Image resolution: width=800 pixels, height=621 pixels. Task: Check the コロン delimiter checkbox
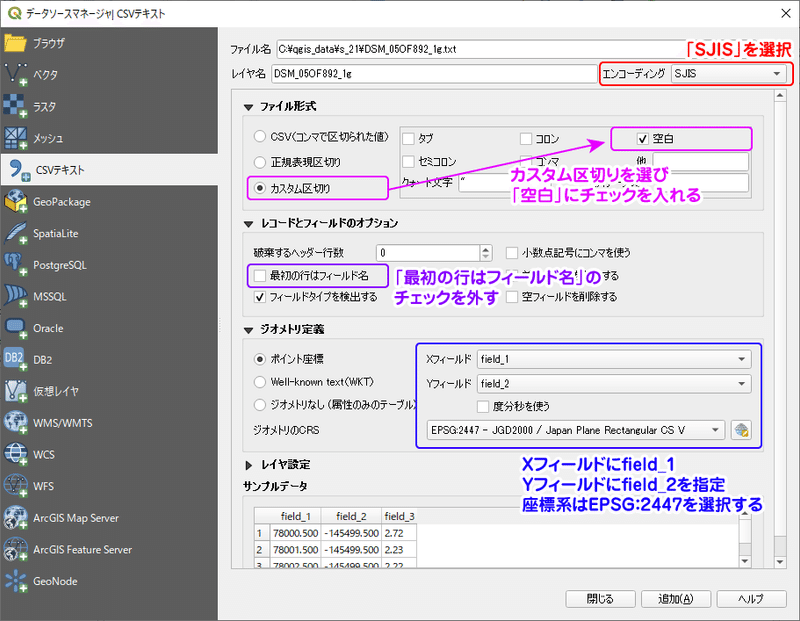pos(526,138)
